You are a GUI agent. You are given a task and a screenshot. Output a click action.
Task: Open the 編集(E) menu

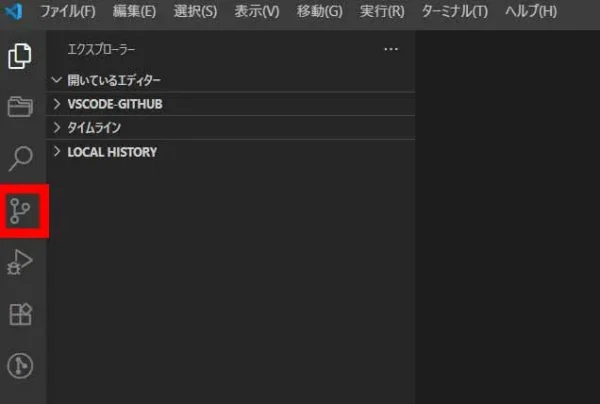(134, 12)
